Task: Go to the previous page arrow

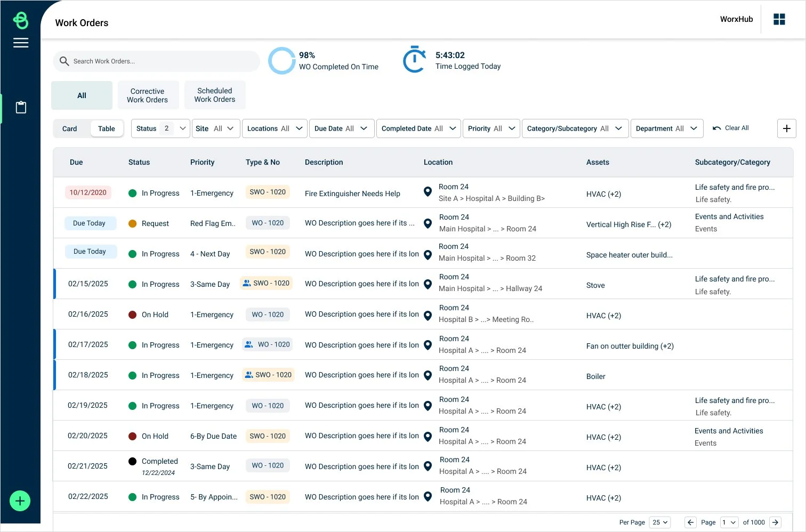Action: pos(691,522)
